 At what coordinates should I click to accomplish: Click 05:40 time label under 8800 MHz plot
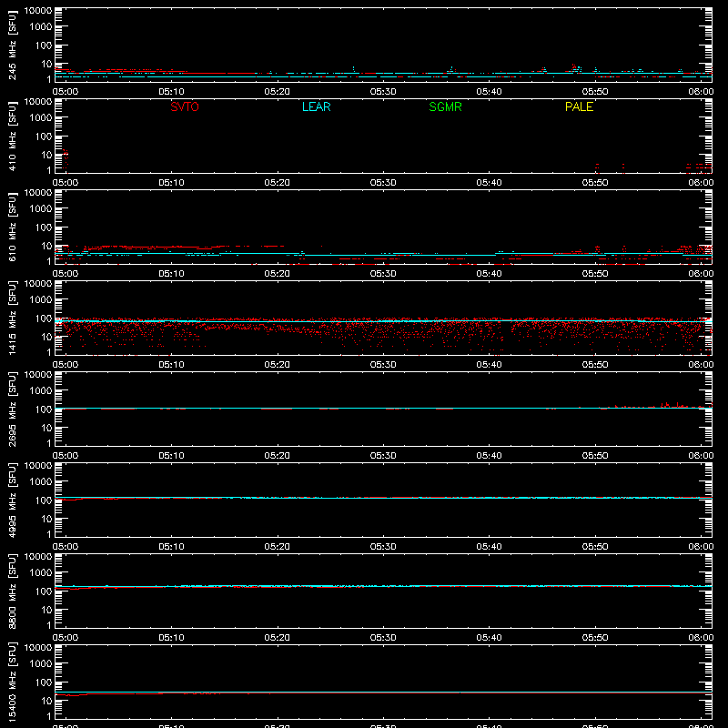coord(489,638)
